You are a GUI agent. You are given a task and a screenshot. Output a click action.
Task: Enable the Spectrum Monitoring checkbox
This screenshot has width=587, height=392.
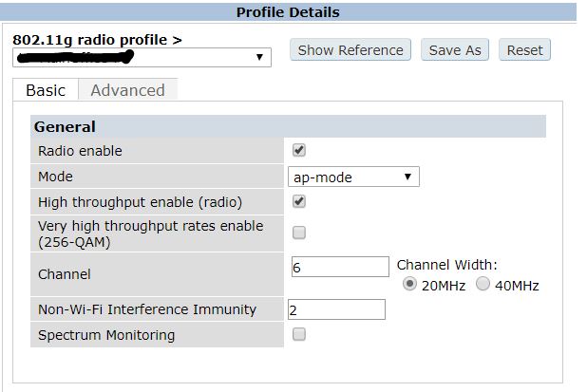[299, 334]
